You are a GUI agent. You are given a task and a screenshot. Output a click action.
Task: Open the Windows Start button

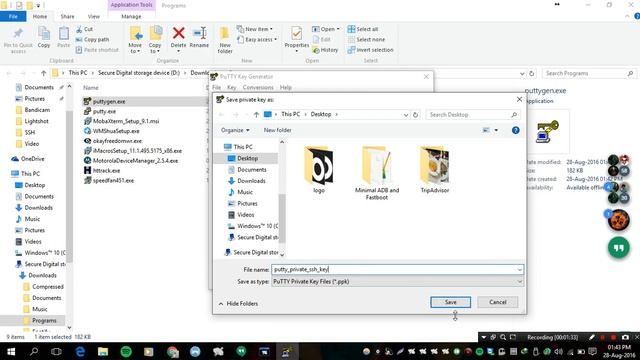click(x=11, y=351)
